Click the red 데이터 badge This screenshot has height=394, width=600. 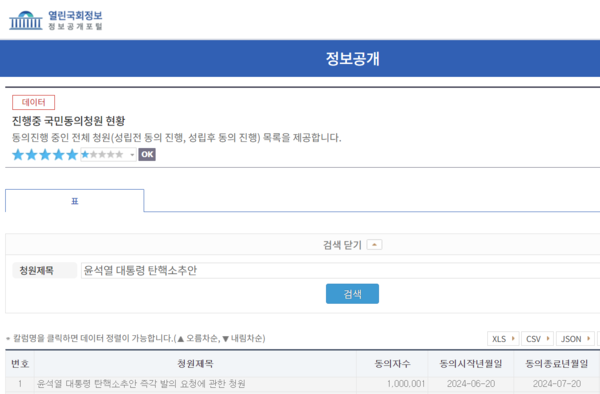pyautogui.click(x=34, y=102)
